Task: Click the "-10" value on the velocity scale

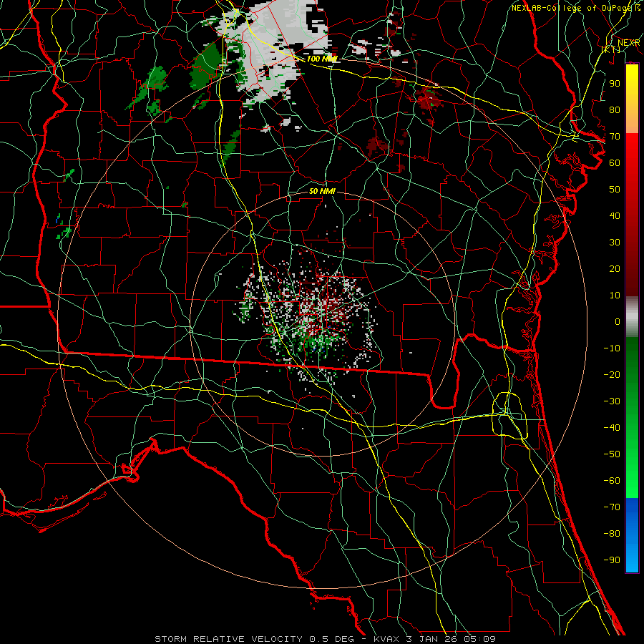Action: (x=612, y=348)
